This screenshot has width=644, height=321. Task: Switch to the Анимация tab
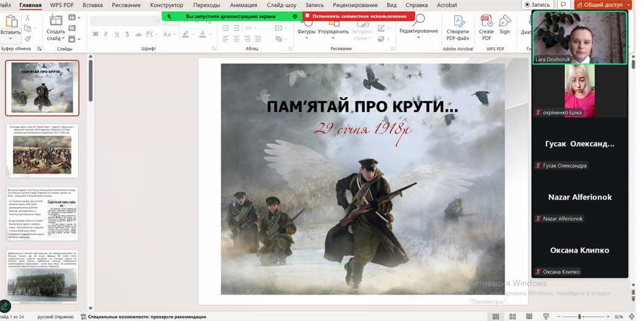pyautogui.click(x=243, y=5)
